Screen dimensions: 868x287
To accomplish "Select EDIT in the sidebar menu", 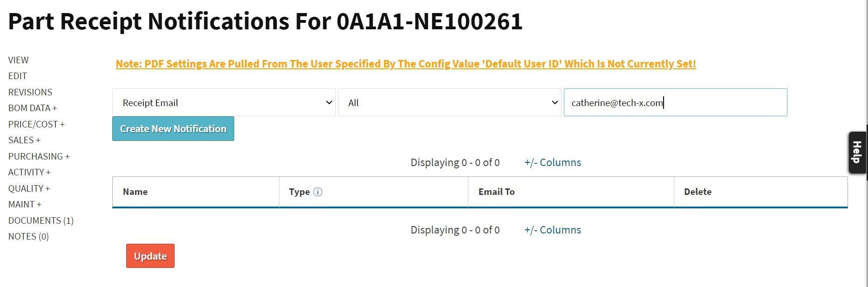I will 18,76.
